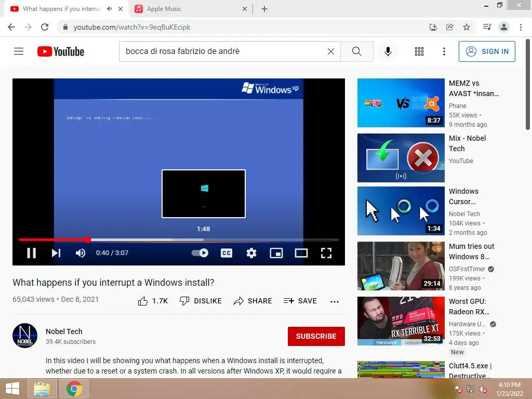
Task: Open the Nobel Tech channel avatar
Action: (25, 336)
